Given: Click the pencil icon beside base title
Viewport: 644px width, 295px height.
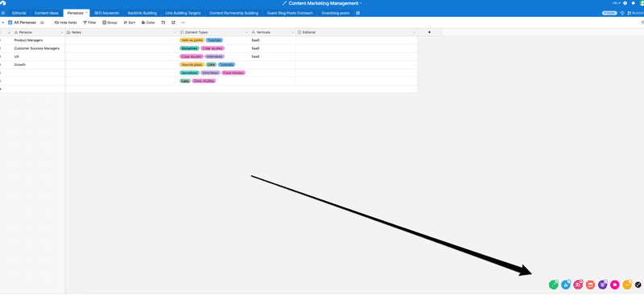Looking at the screenshot, I should pos(285,3).
